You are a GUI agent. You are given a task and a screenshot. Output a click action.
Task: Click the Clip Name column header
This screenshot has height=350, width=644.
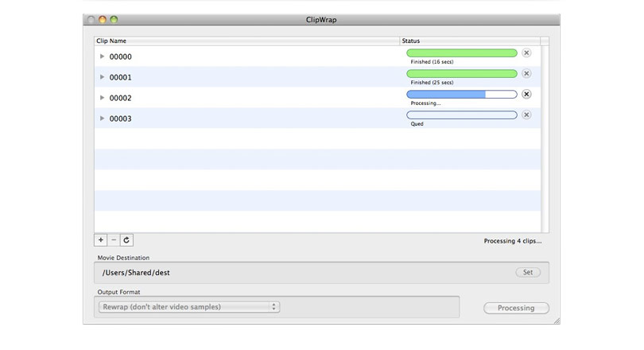246,41
